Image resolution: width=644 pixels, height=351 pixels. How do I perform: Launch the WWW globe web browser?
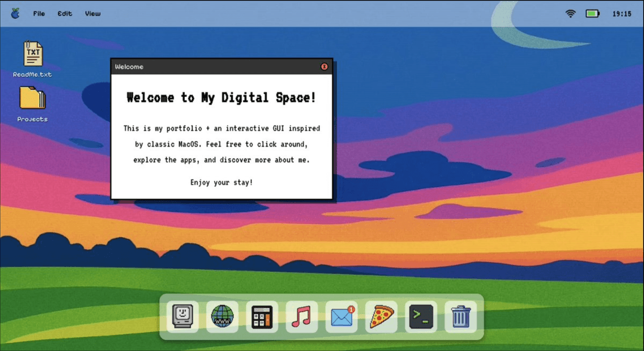click(221, 316)
